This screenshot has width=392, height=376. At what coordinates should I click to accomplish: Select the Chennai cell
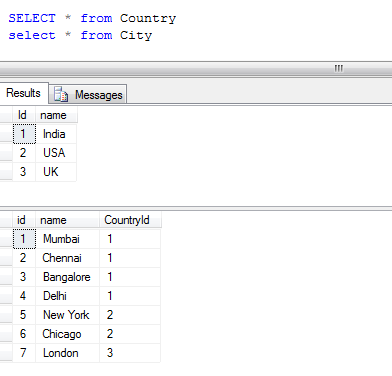(67, 258)
